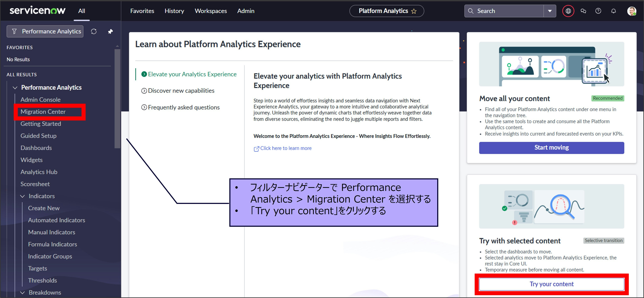The image size is (644, 298).
Task: Click the Try your content button
Action: [x=551, y=284]
